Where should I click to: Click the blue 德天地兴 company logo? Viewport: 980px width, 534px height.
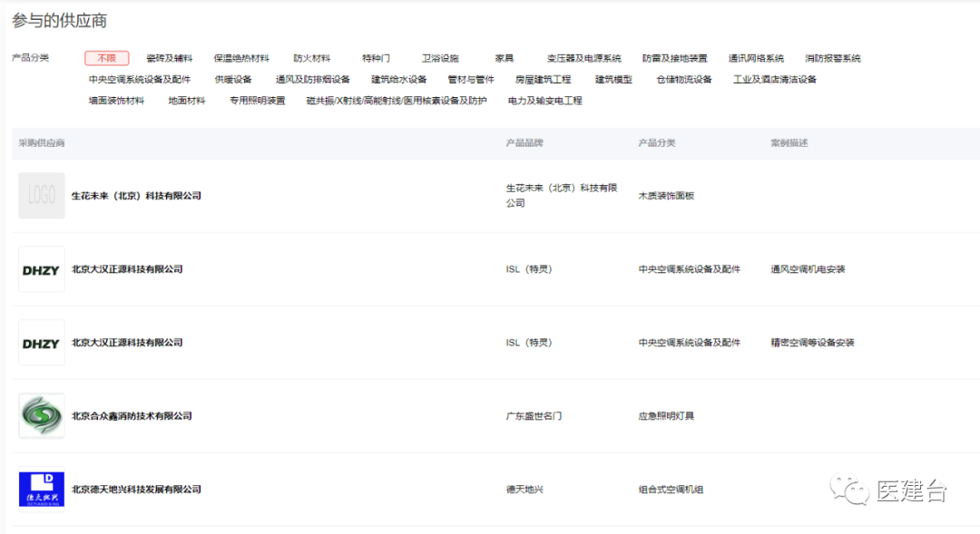tap(41, 490)
